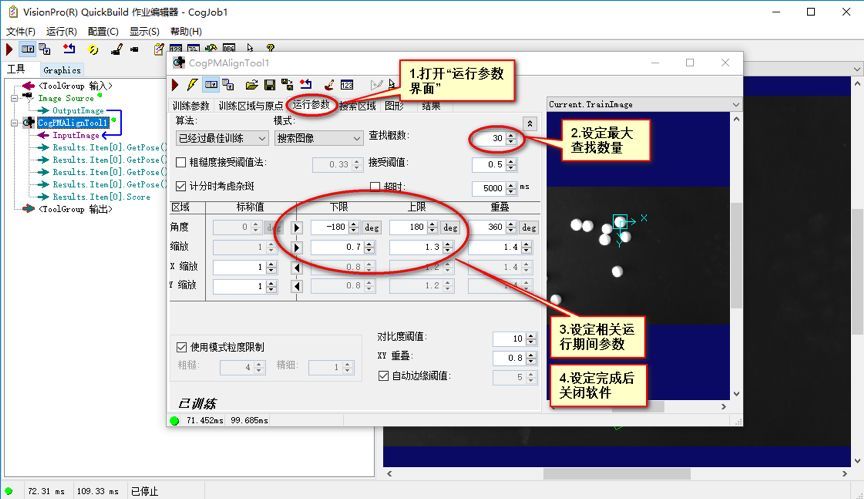
Task: Open the 配置(C) menu
Action: [103, 31]
